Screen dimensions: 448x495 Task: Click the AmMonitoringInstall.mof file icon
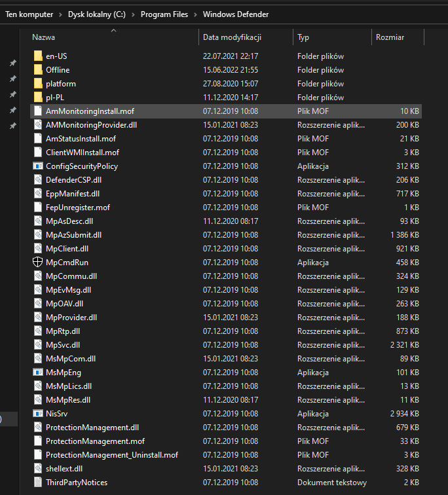tap(38, 111)
